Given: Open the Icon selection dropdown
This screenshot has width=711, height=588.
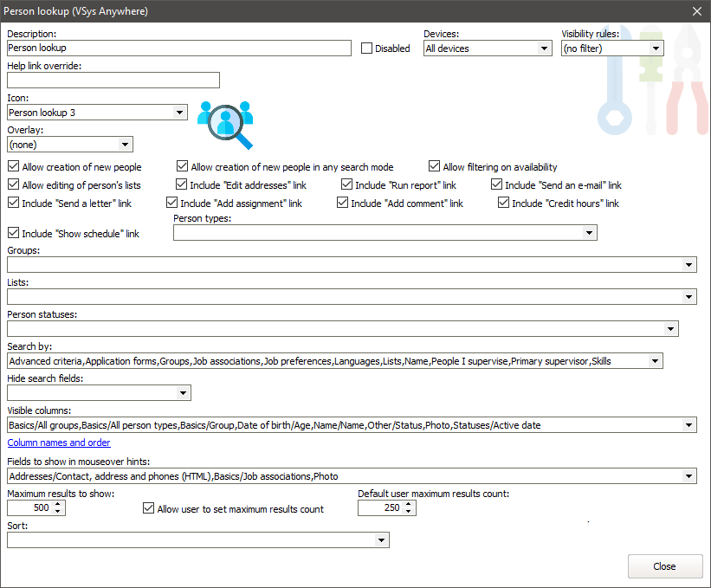Looking at the screenshot, I should click(179, 113).
